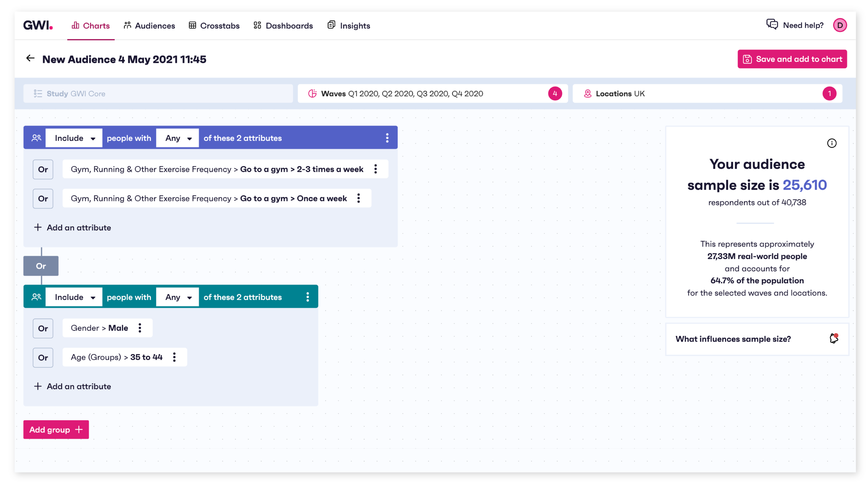Open options for 2-3 times a week attribute
Screen dimensions: 868x487
pyautogui.click(x=375, y=169)
